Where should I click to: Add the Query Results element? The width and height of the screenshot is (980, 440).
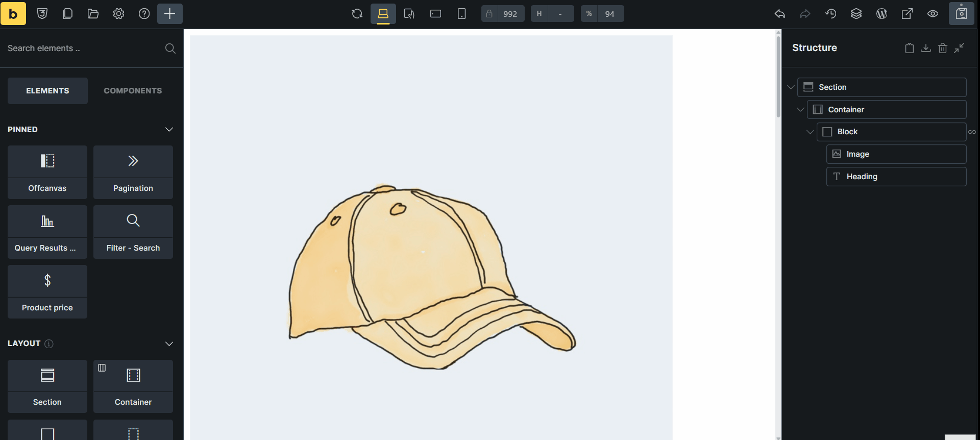47,232
